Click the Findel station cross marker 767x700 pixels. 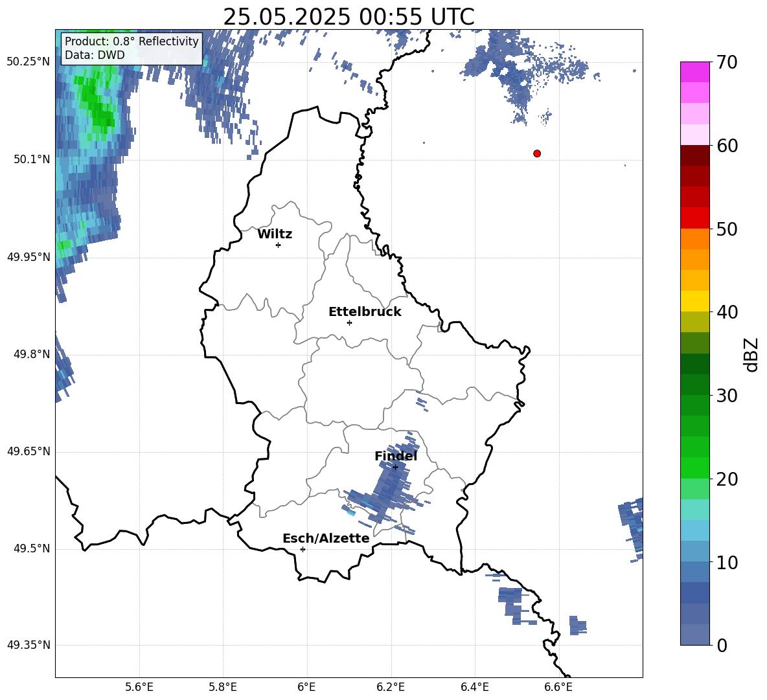click(395, 467)
